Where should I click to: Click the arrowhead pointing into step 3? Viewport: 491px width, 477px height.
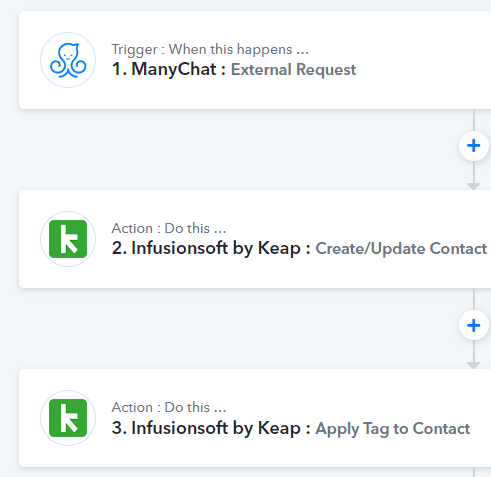[474, 365]
